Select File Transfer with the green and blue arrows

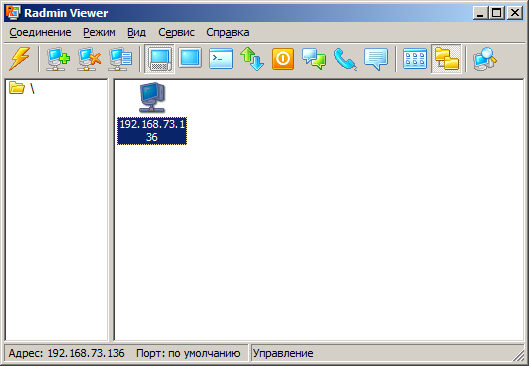point(252,59)
